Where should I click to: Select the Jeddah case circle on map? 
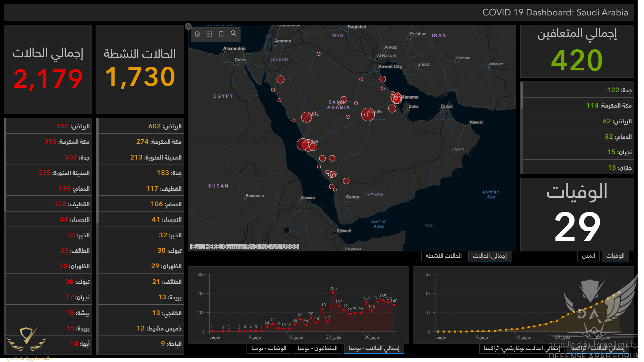pos(303,144)
